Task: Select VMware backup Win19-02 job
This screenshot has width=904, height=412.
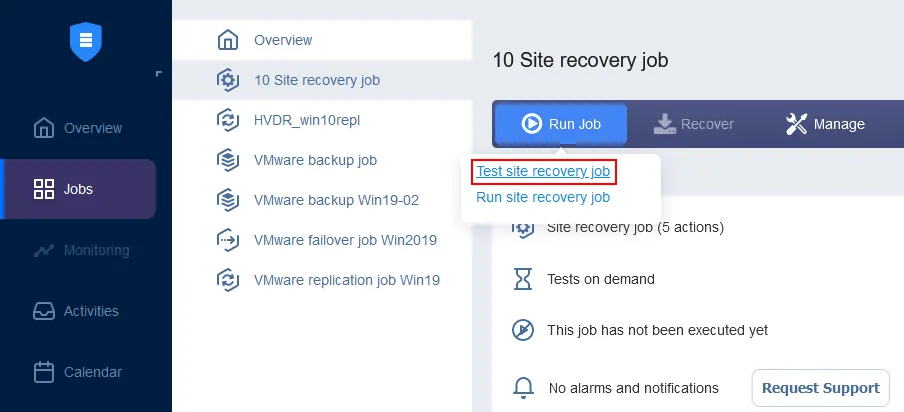Action: [x=336, y=200]
